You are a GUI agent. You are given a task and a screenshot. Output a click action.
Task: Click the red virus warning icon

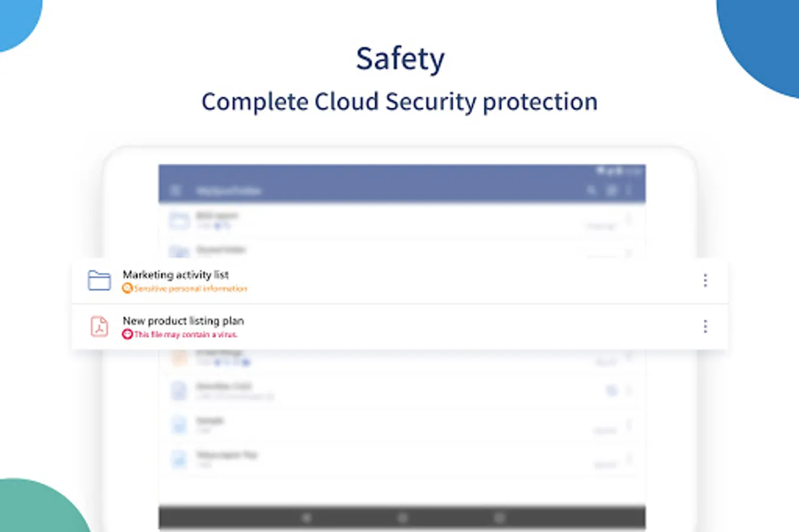tap(127, 335)
